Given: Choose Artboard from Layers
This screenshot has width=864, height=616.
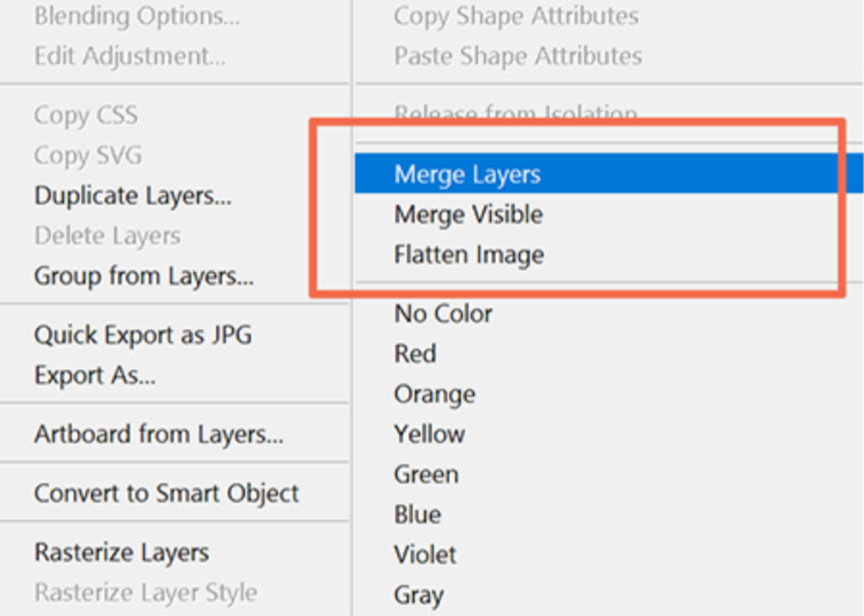Looking at the screenshot, I should pos(158,435).
